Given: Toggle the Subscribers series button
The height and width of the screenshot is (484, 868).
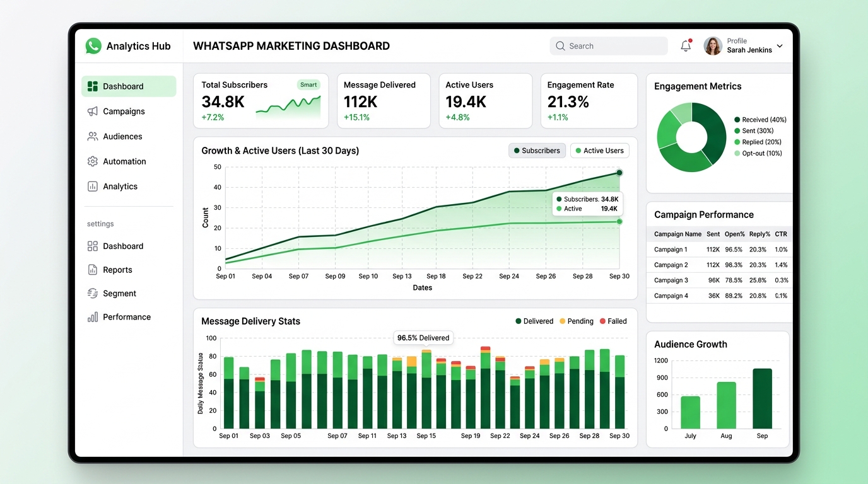Looking at the screenshot, I should (x=537, y=151).
